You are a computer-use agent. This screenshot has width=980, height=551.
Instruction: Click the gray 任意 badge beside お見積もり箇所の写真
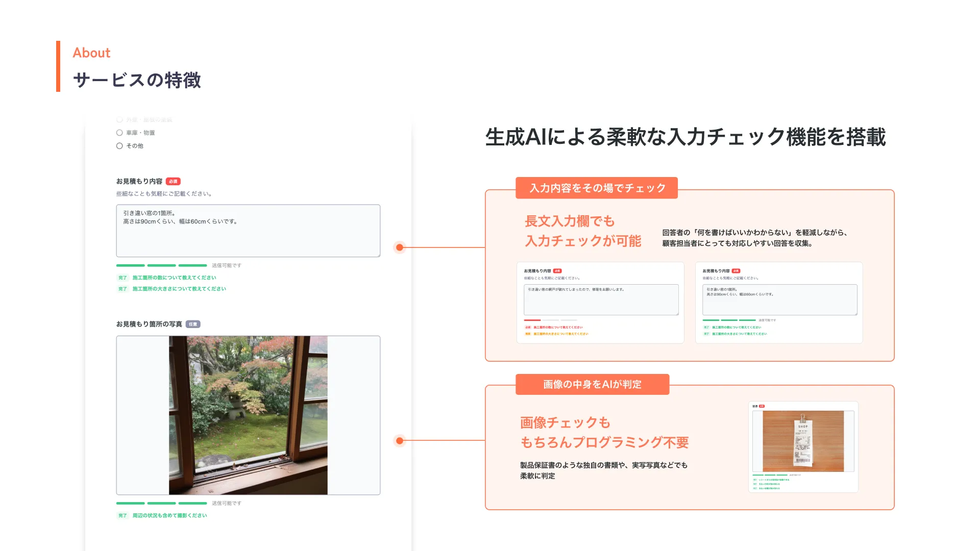tap(193, 324)
